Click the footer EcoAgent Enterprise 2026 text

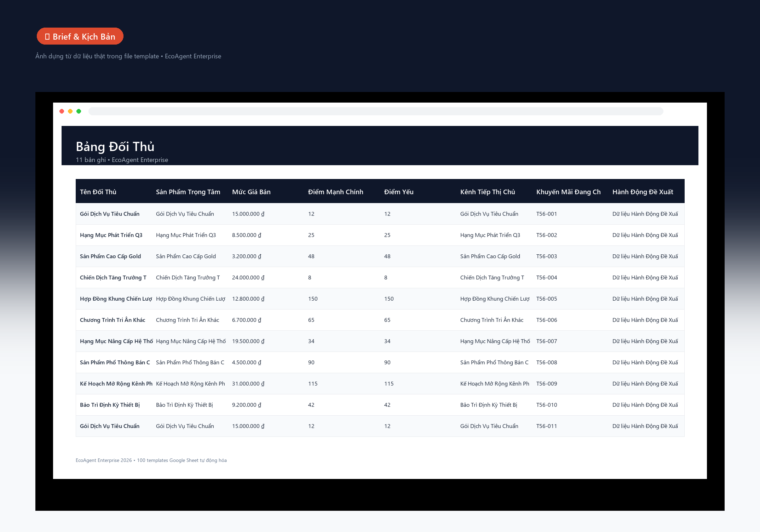151,460
